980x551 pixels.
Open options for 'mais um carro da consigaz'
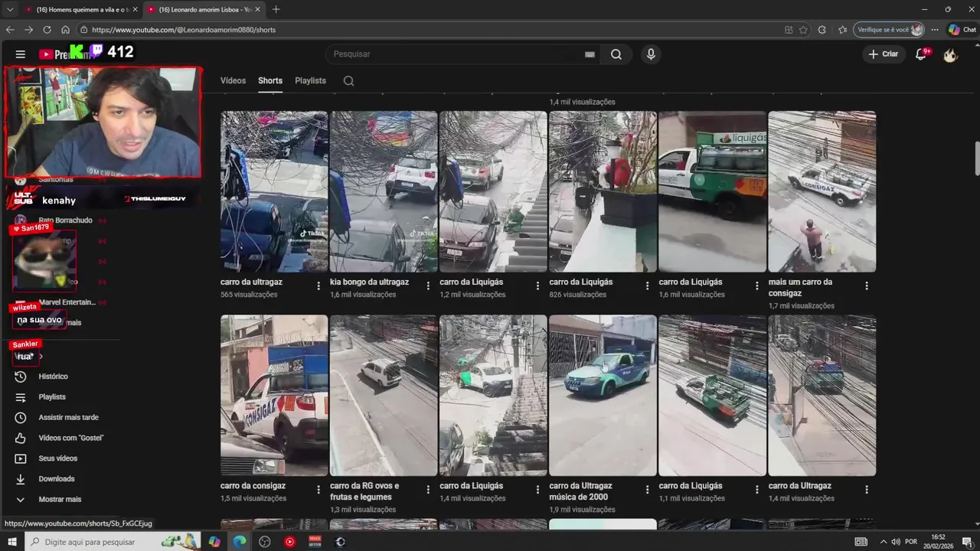tap(867, 285)
